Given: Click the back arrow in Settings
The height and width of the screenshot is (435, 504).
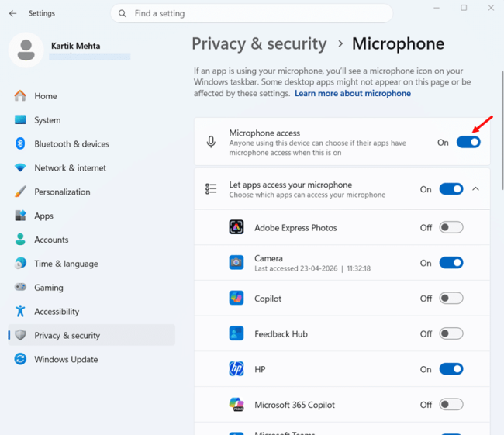Looking at the screenshot, I should tap(13, 13).
